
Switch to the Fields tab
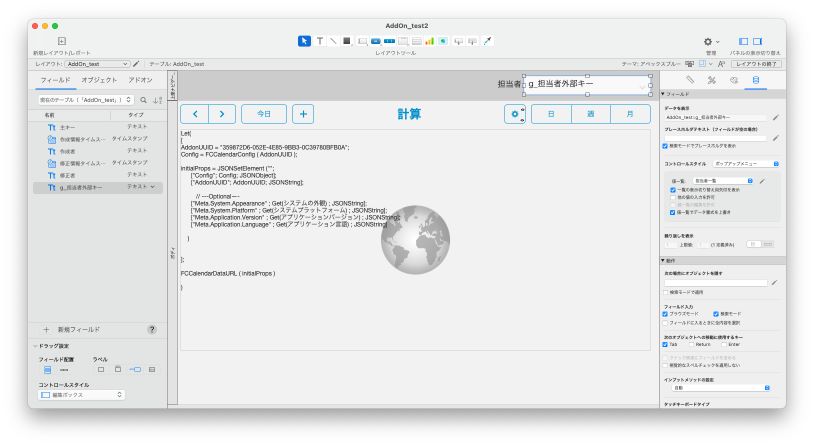55,80
